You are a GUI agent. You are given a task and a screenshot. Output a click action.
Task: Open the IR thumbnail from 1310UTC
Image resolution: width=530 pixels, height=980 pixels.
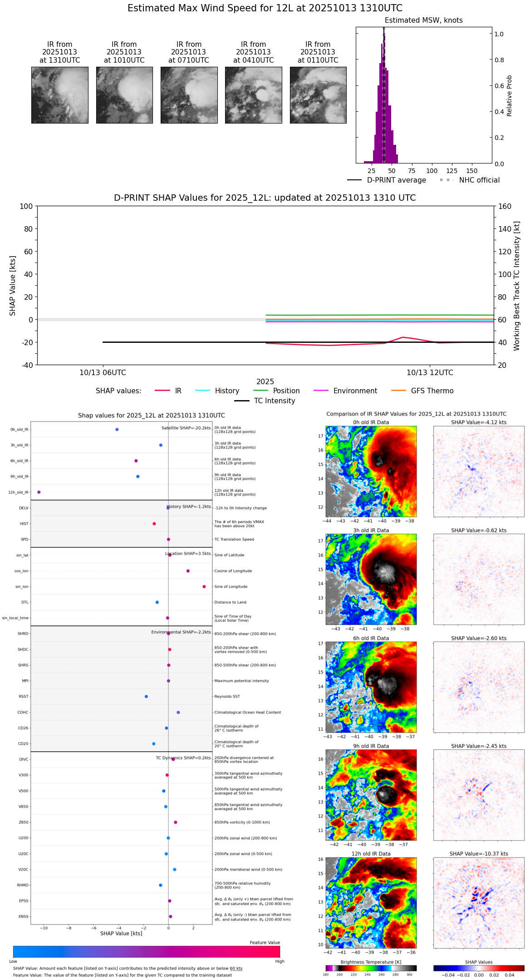[x=60, y=95]
